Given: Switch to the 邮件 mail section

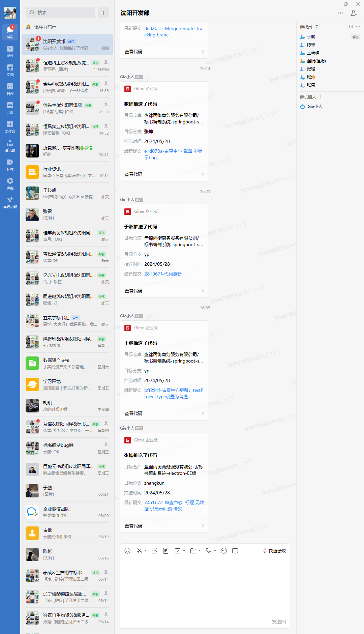Looking at the screenshot, I should [x=10, y=52].
